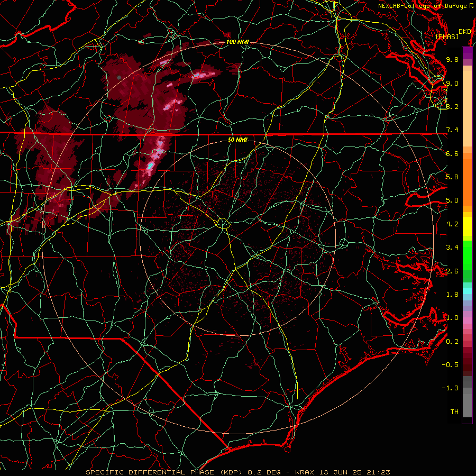
Task: Click the 2.6 legend value
Action: (x=452, y=271)
